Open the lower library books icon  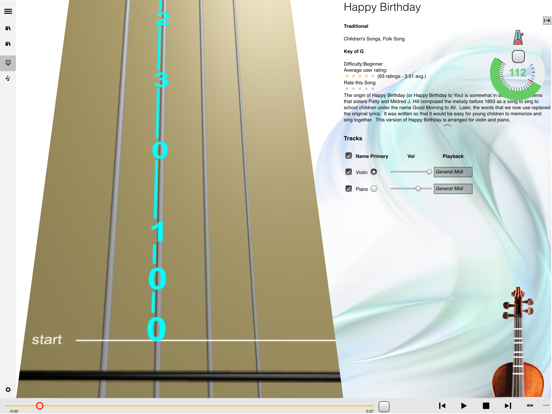[8, 44]
